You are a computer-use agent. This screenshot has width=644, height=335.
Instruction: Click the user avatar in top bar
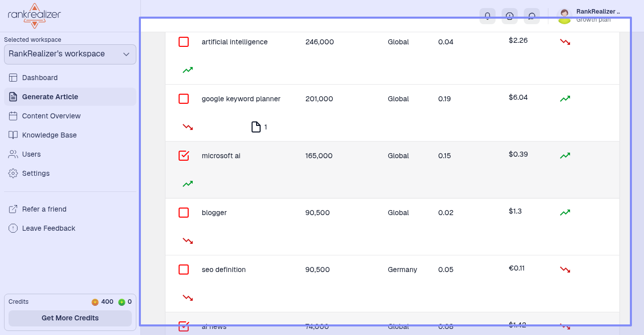565,16
